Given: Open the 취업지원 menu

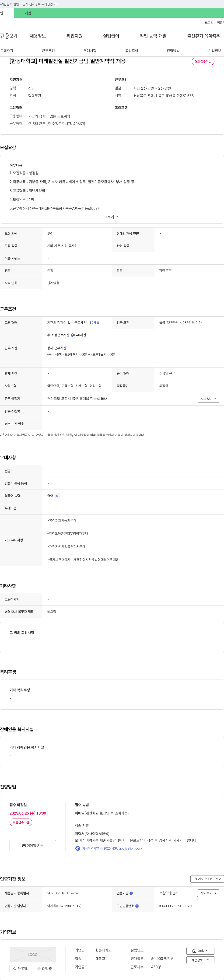Looking at the screenshot, I should (74, 36).
